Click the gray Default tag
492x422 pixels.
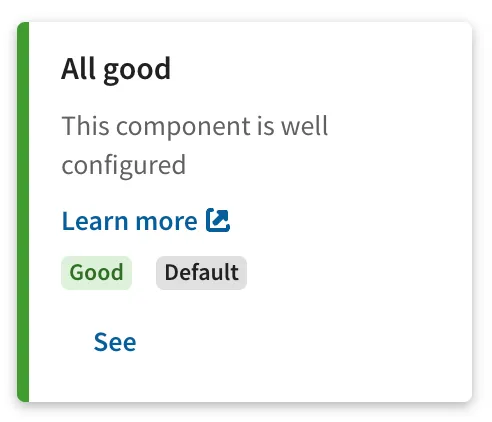coord(201,273)
